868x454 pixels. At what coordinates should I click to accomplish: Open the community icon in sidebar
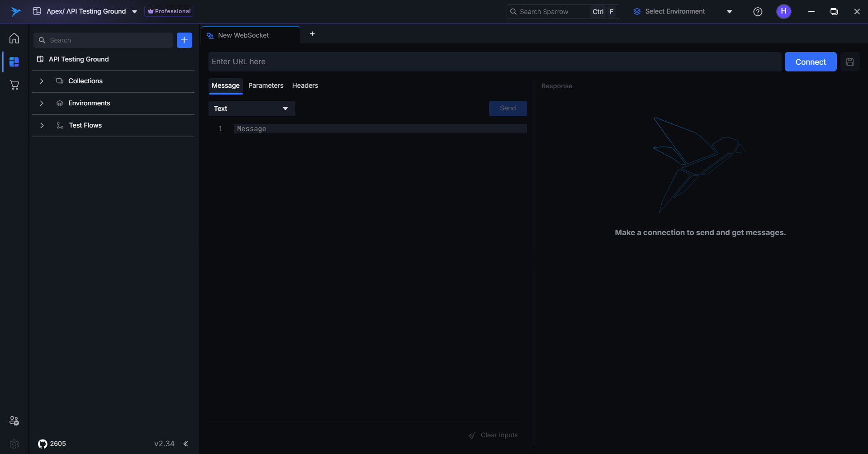tap(14, 421)
